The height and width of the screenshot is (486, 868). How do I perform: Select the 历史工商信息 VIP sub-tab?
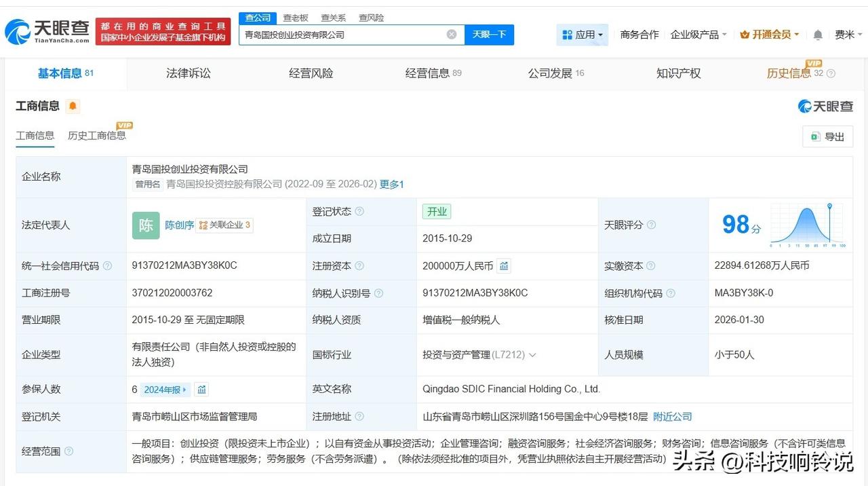click(97, 135)
